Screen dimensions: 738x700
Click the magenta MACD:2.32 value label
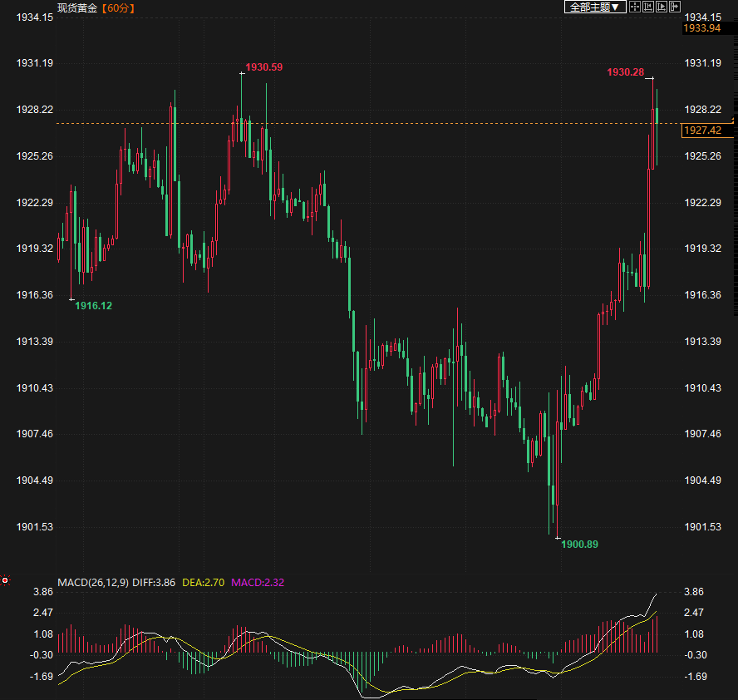coord(258,583)
